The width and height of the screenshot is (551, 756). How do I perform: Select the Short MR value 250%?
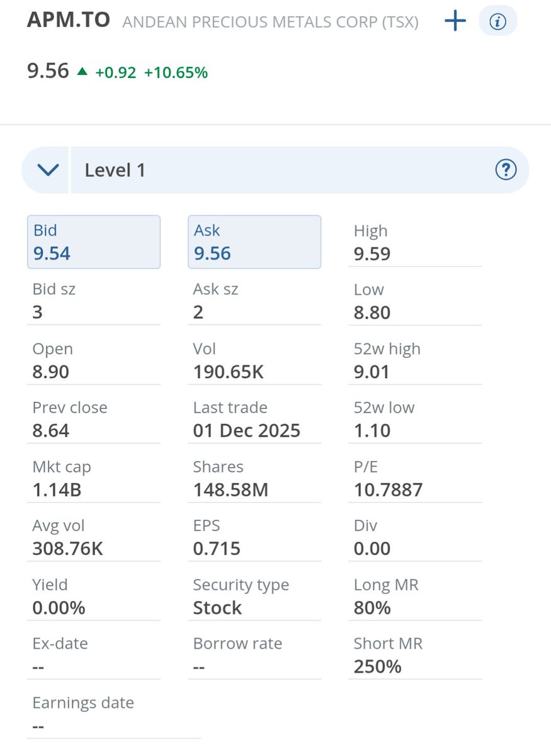point(378,667)
